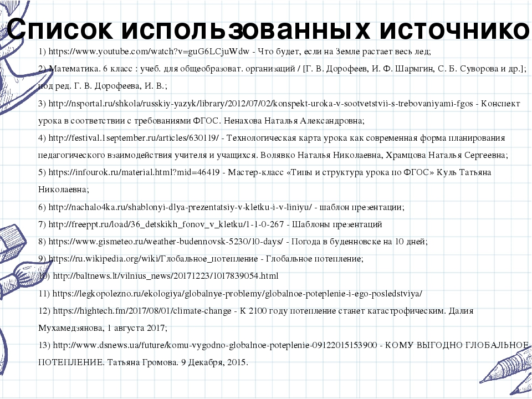This screenshot has height=399, width=532.
Task: Open the legkopolezno.ru ekologiya link
Action: [238, 294]
